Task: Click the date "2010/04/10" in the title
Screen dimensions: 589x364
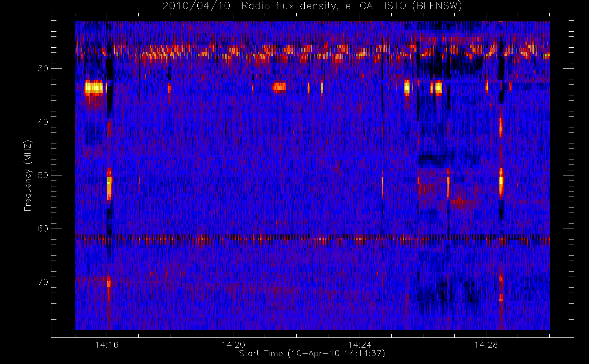Action: (197, 6)
